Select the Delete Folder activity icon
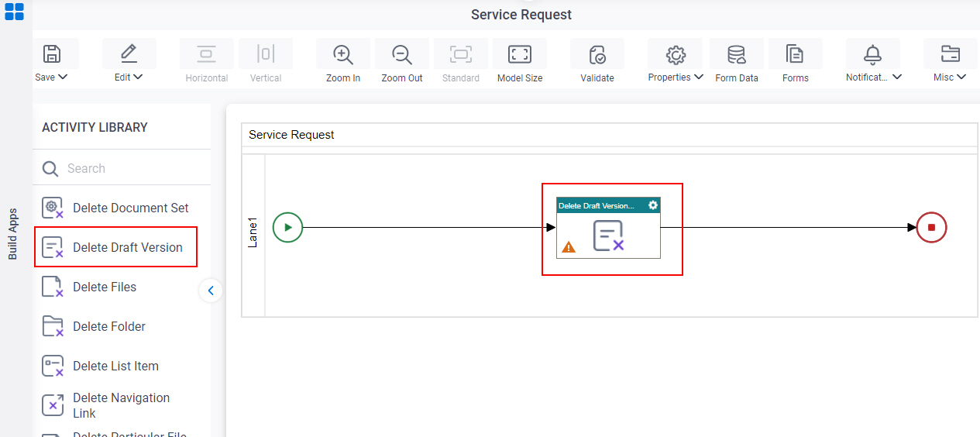 coord(53,326)
